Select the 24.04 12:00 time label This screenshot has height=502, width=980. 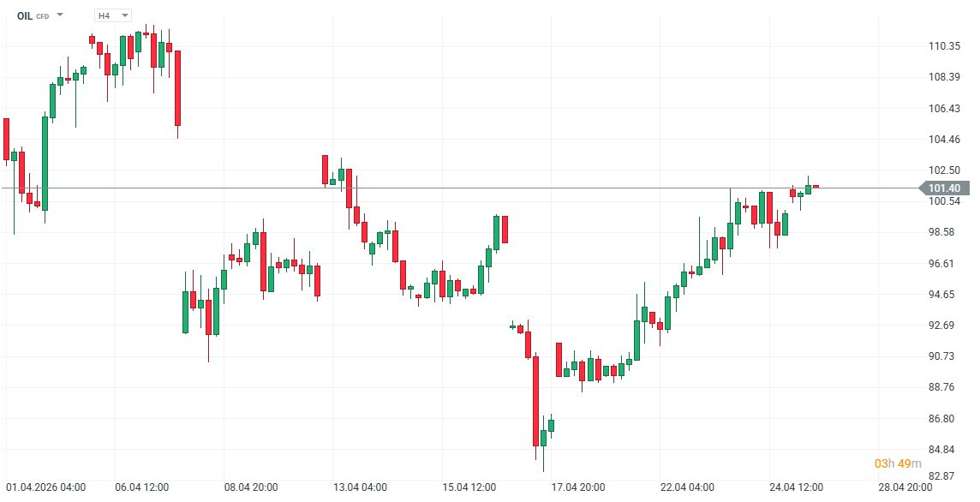796,488
